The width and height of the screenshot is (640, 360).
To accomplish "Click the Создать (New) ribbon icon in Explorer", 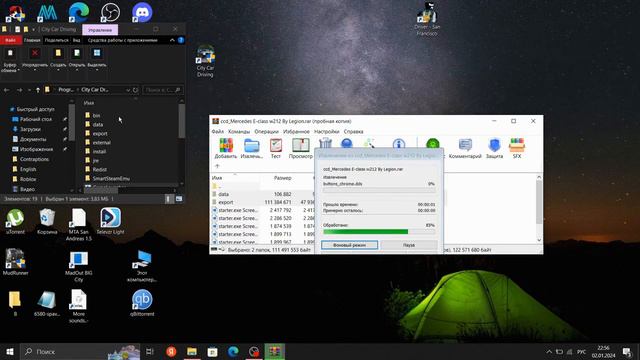I will click(x=58, y=53).
